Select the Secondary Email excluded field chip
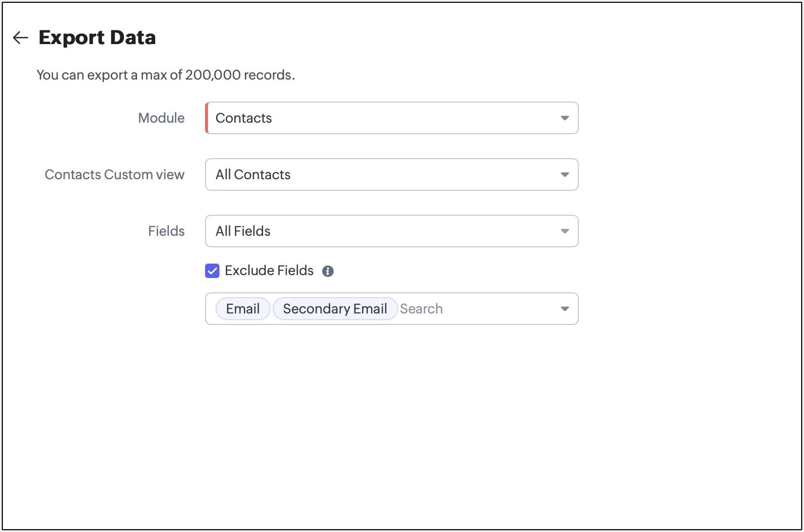 click(335, 309)
